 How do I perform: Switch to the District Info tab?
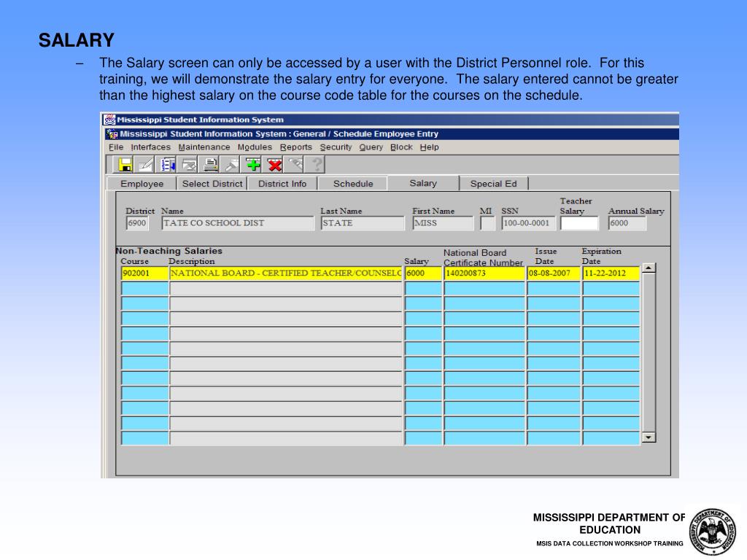pos(282,184)
